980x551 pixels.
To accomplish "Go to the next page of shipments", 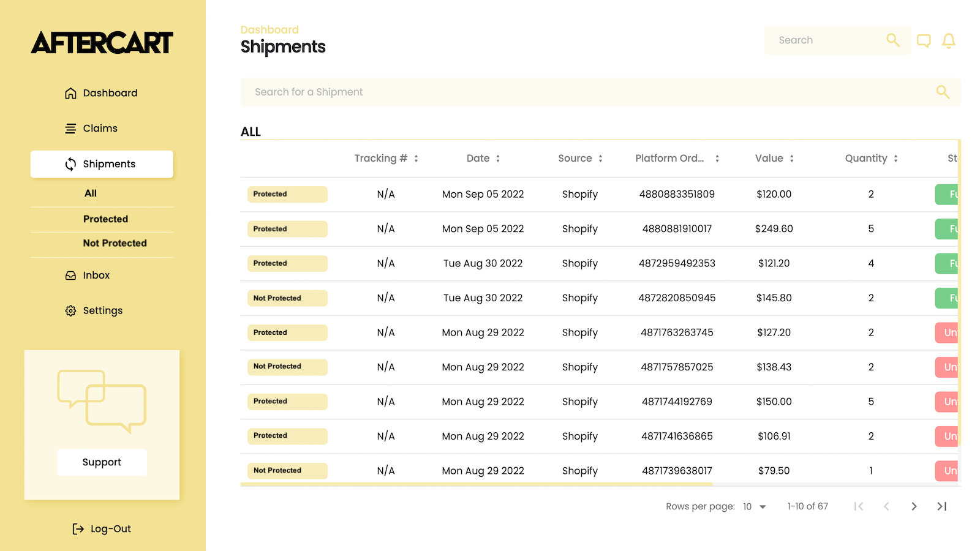I will (x=914, y=506).
